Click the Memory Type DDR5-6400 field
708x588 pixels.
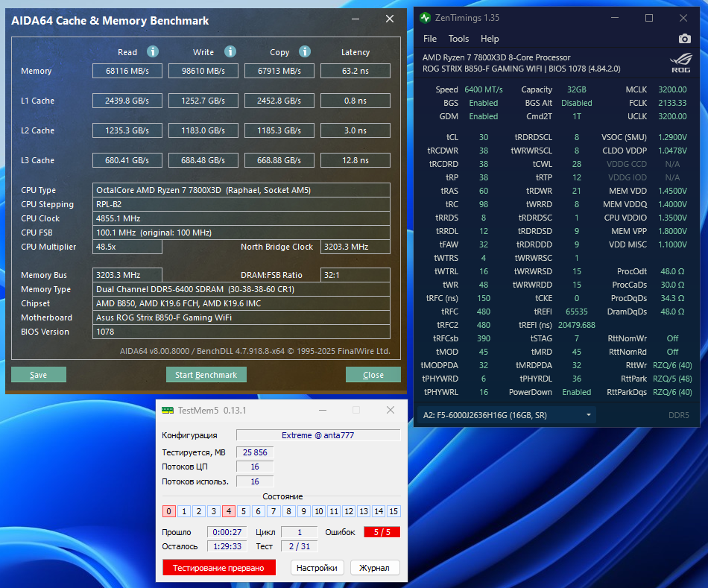coord(241,289)
